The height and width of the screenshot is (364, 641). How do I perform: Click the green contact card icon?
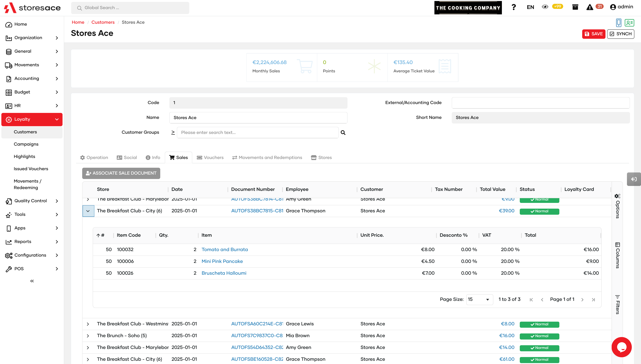[x=629, y=23]
